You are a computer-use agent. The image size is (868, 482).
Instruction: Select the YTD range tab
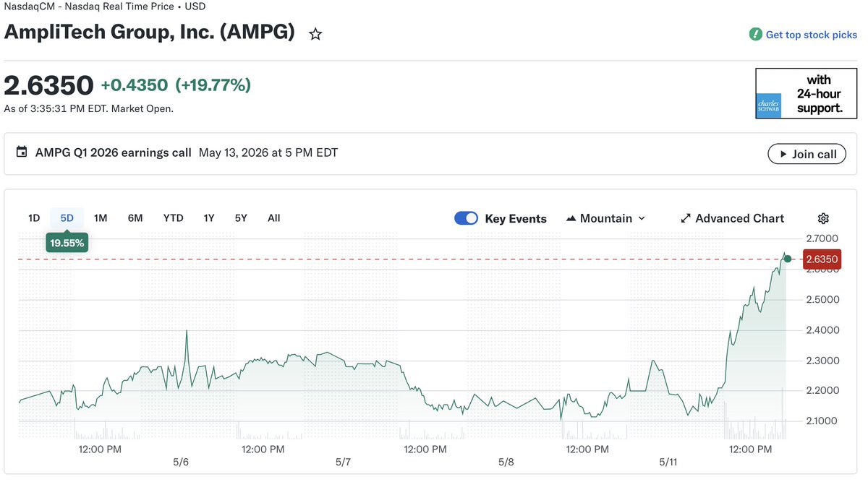coord(173,218)
